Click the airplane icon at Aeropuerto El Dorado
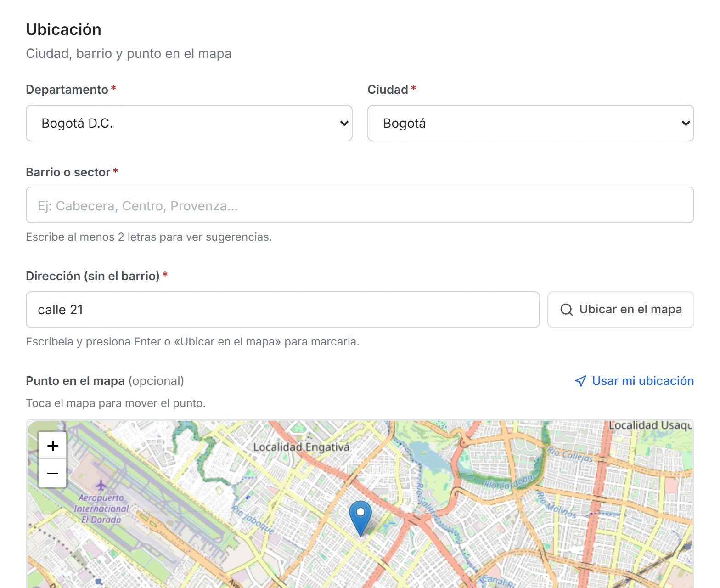 pyautogui.click(x=101, y=485)
